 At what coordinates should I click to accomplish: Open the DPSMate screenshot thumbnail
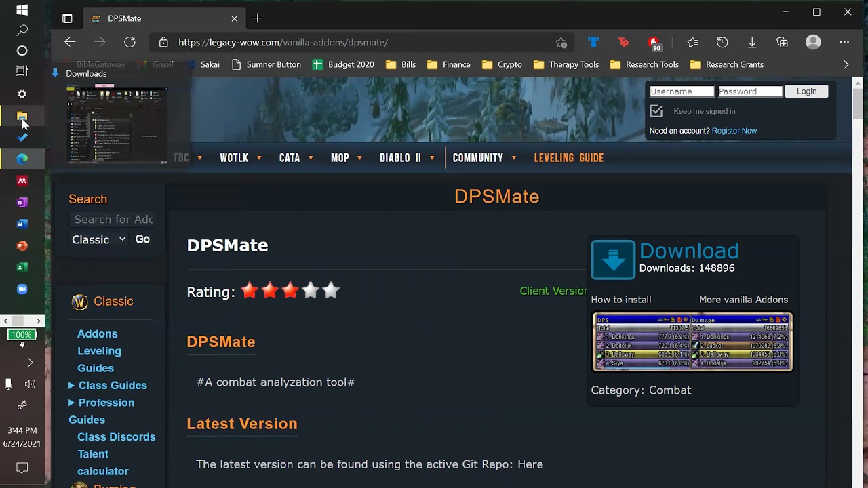[692, 342]
